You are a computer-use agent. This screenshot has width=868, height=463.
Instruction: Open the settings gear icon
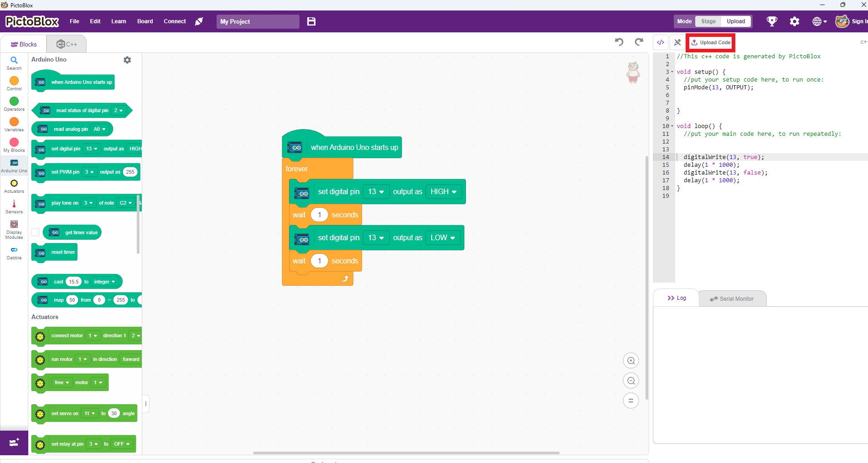coord(795,21)
